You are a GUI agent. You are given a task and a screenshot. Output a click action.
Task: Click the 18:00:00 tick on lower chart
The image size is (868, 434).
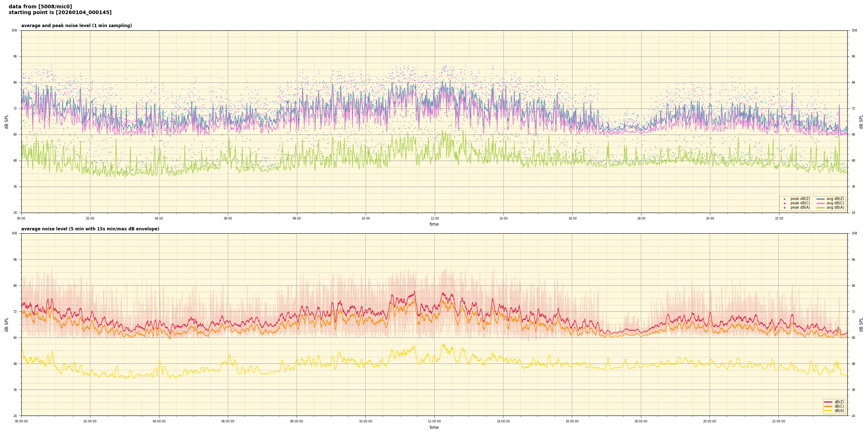tap(641, 421)
